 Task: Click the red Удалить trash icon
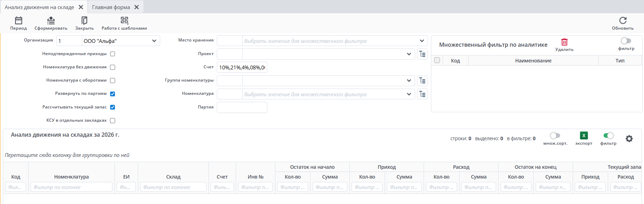click(564, 42)
